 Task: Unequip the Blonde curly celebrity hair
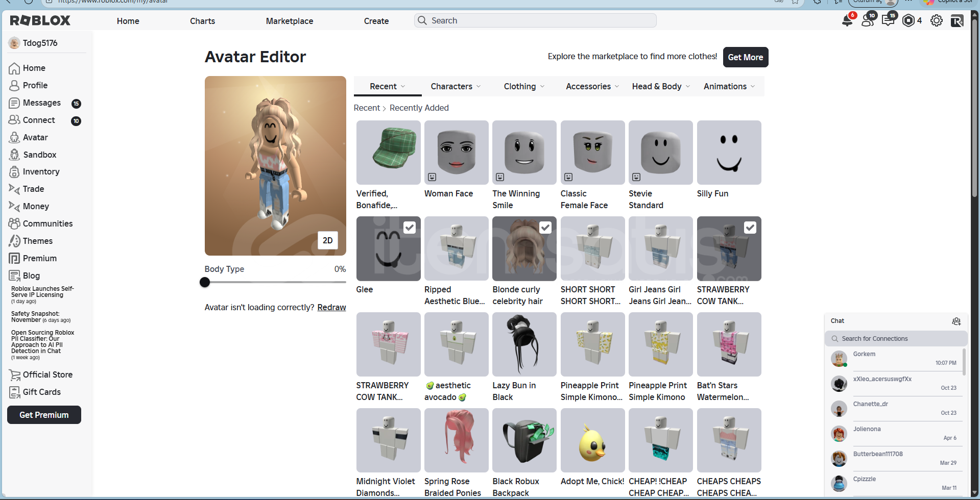pos(545,228)
